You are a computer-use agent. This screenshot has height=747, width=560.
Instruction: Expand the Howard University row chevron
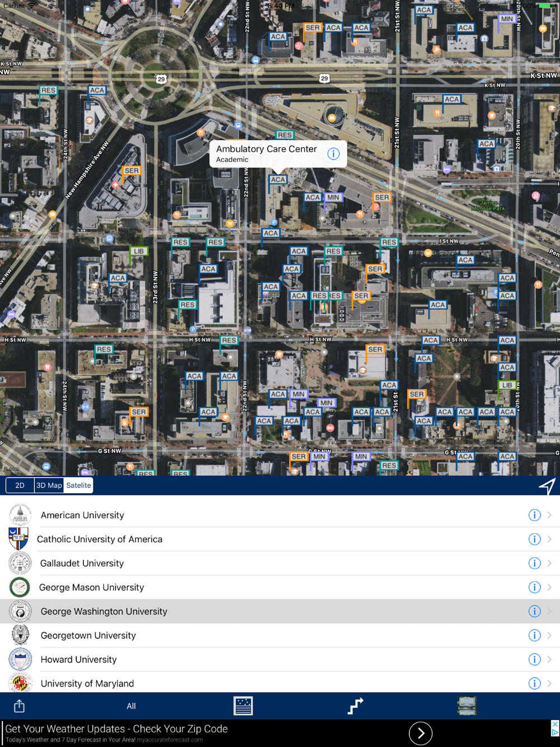coord(549,660)
